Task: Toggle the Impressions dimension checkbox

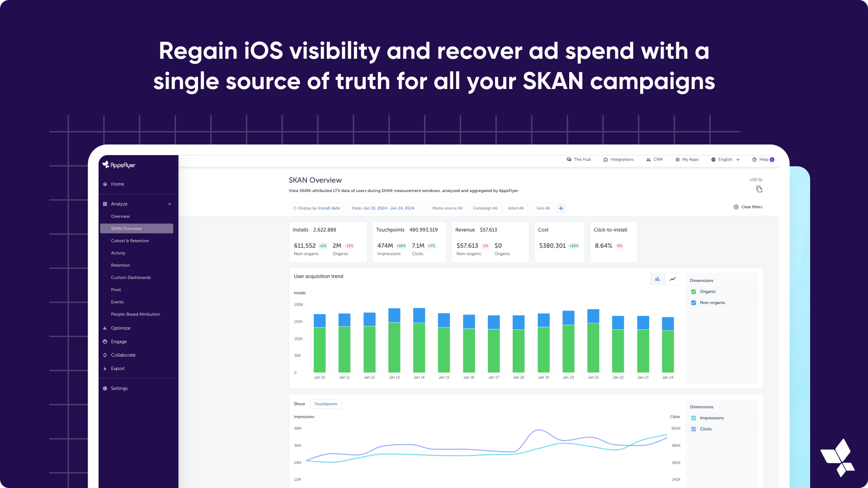Action: point(693,418)
